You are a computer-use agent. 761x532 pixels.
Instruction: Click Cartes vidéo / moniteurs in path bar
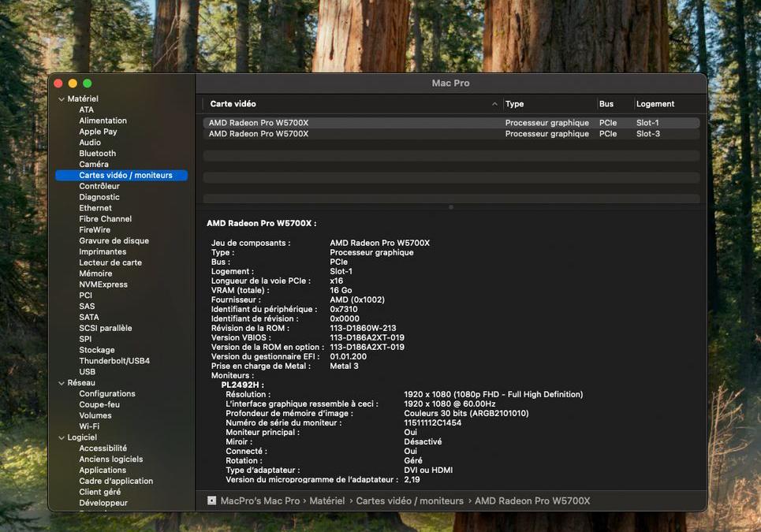click(409, 500)
